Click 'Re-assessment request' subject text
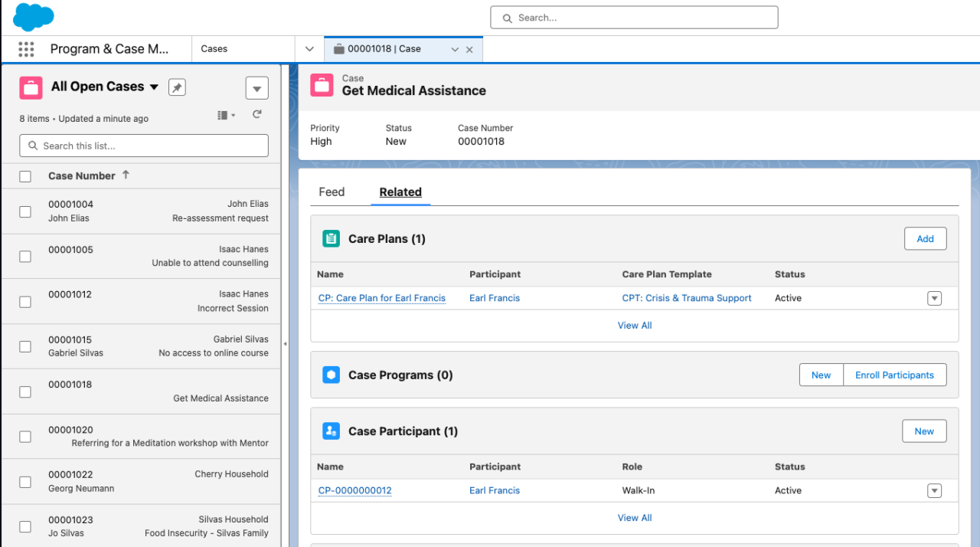The height and width of the screenshot is (547, 980). pyautogui.click(x=220, y=218)
